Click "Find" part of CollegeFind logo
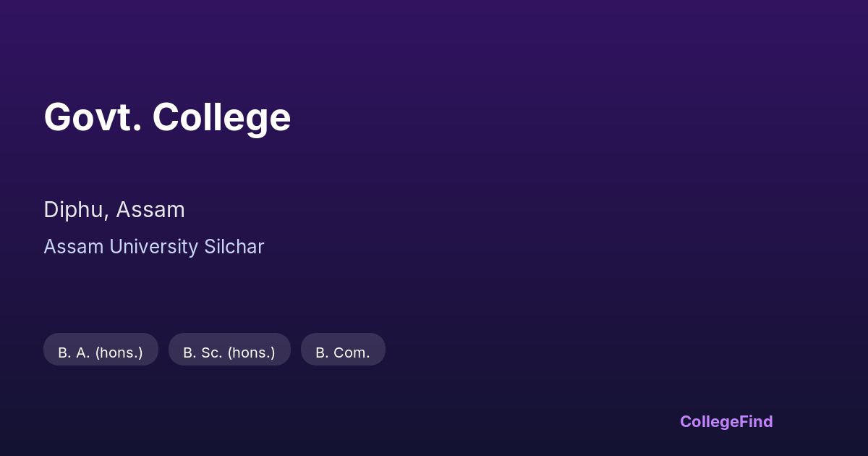The image size is (868, 456). 757,421
